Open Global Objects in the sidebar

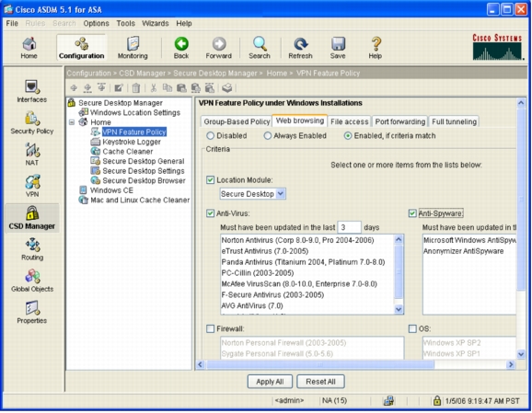32,281
